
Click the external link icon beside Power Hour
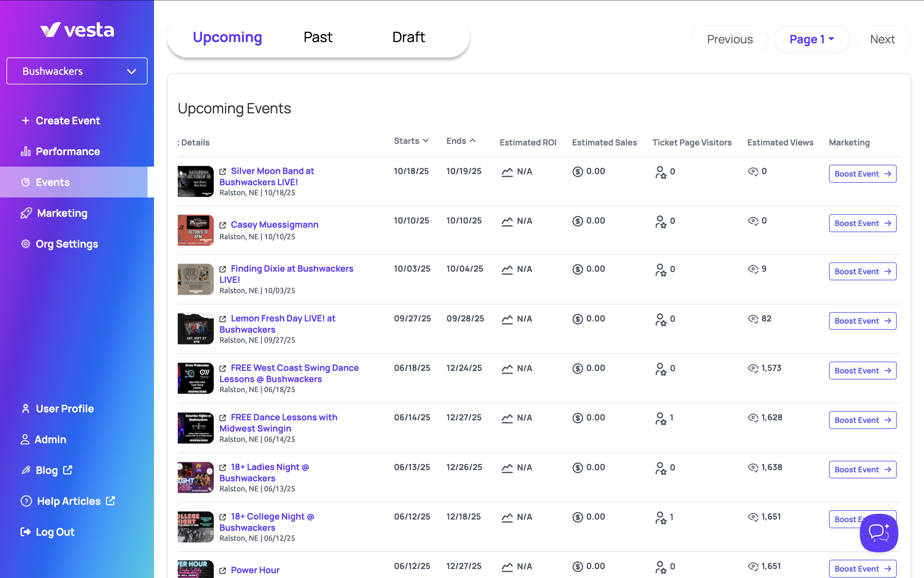click(223, 570)
